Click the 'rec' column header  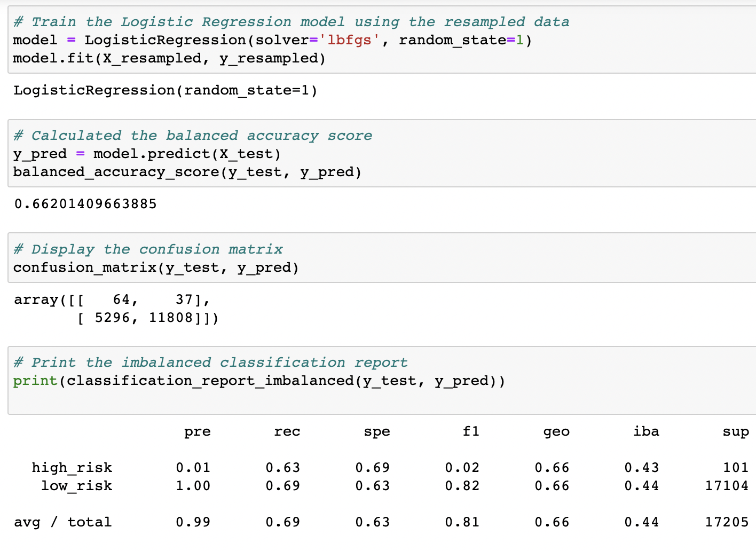tap(287, 431)
